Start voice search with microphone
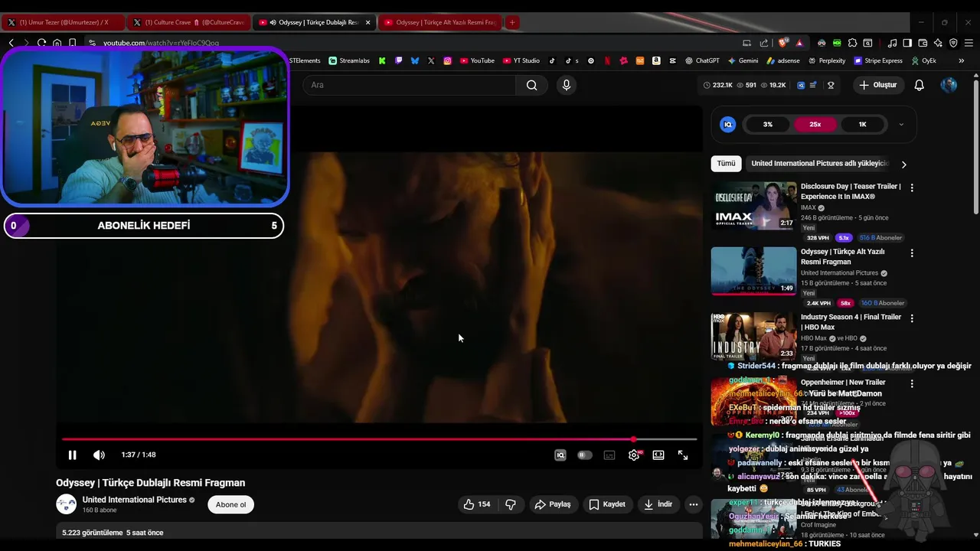This screenshot has height=551, width=980. (x=567, y=85)
